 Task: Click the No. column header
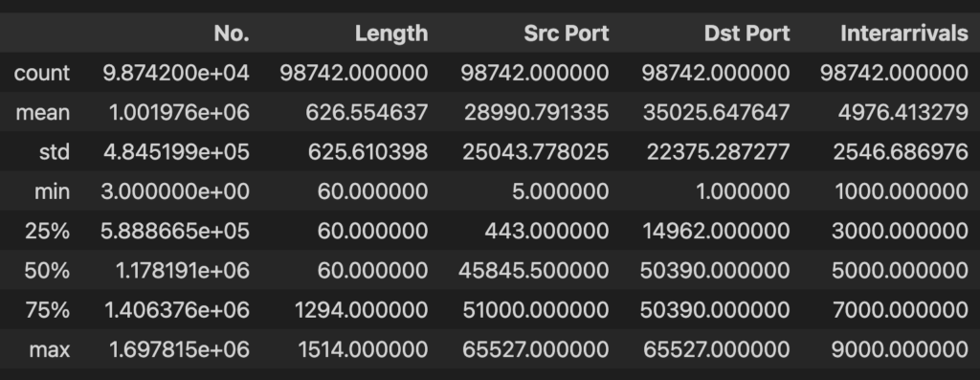[x=232, y=34]
